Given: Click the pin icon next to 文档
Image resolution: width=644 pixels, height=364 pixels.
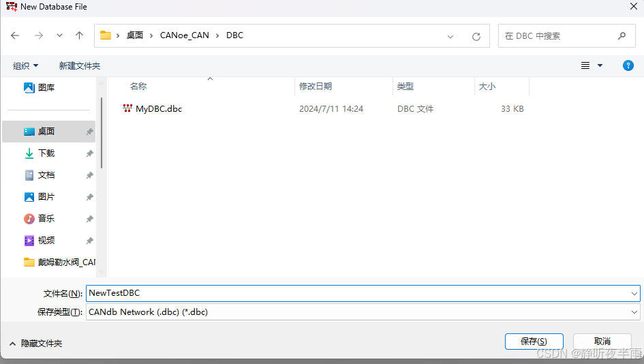Looking at the screenshot, I should 89,175.
